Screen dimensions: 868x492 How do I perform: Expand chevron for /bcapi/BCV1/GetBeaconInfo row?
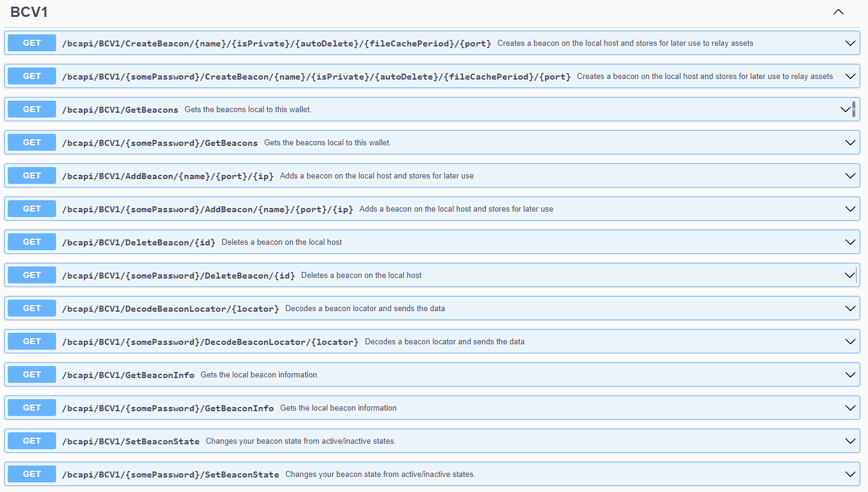click(851, 375)
